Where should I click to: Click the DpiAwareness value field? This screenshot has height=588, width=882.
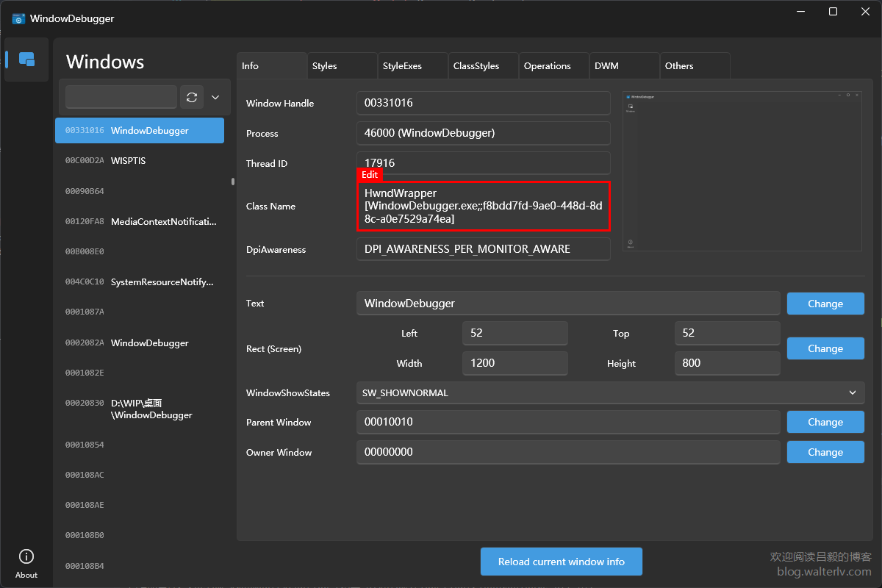point(484,249)
